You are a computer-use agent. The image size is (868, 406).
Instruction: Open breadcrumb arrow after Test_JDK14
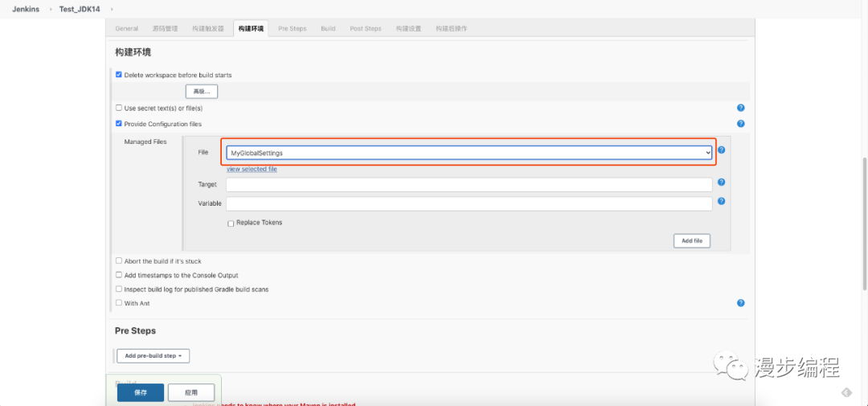(x=111, y=10)
